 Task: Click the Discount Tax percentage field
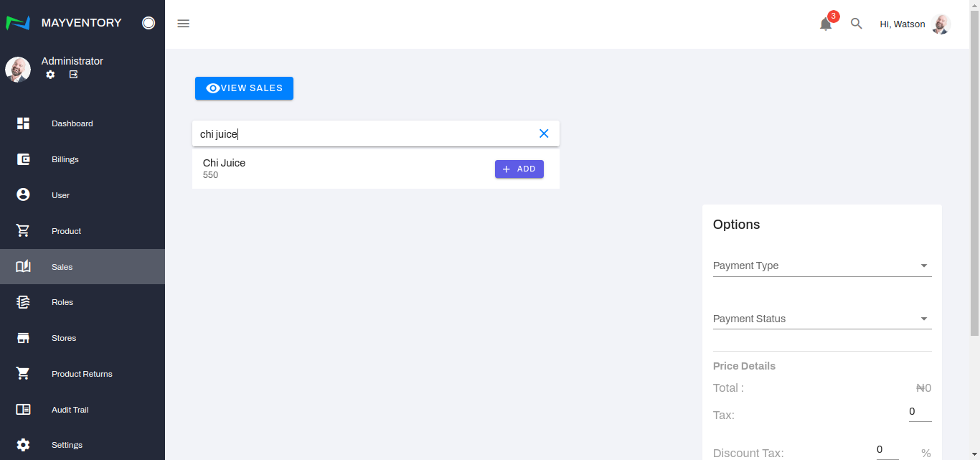tap(887, 450)
